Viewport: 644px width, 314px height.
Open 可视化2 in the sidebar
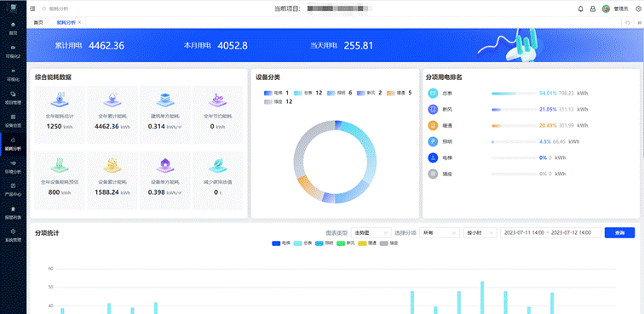[x=13, y=51]
